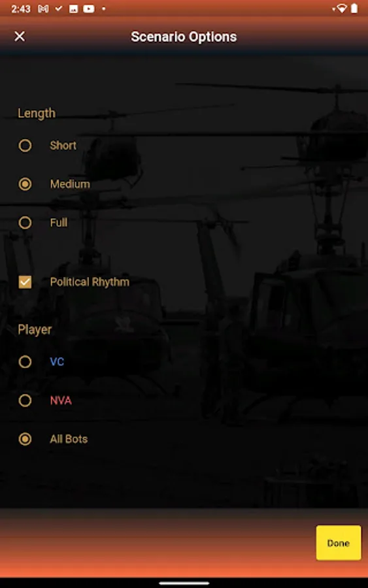Click the blue VC label
Image resolution: width=368 pixels, height=588 pixels.
click(x=57, y=362)
